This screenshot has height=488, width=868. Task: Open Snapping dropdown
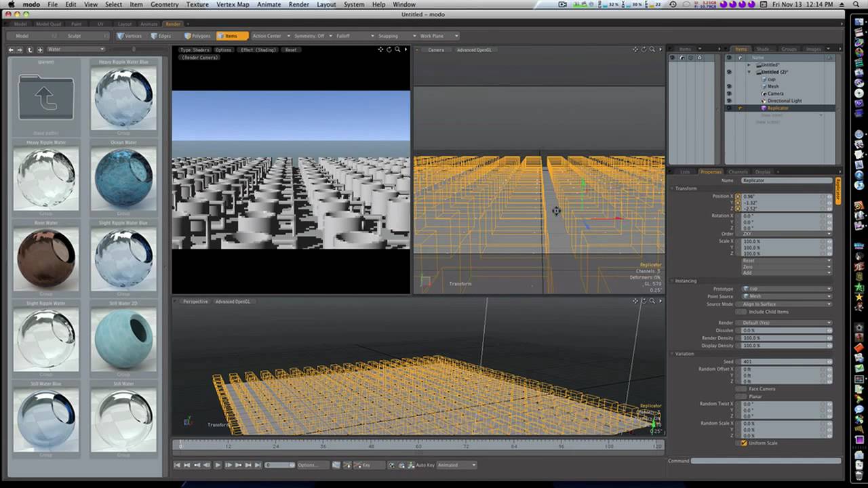(x=397, y=36)
